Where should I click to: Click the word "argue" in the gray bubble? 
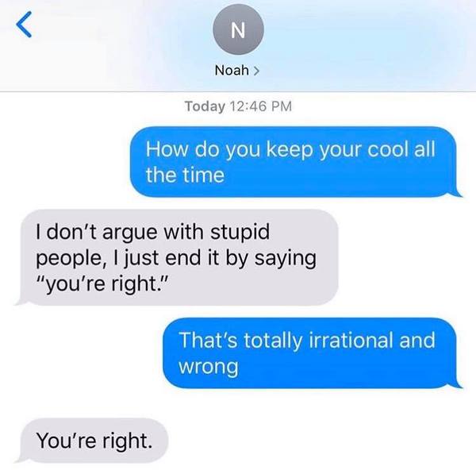pos(131,233)
